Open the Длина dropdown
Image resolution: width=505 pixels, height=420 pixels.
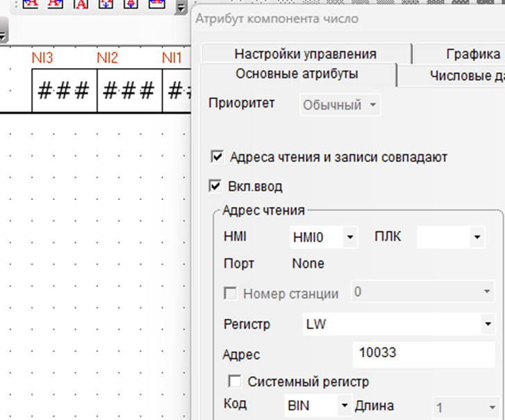point(465,408)
